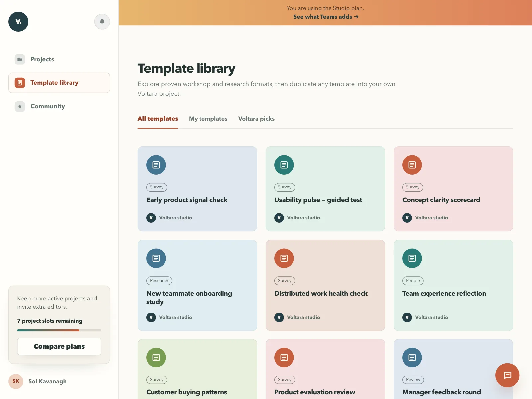The width and height of the screenshot is (532, 399).
Task: Open Concept clarity scorecard title
Action: (441, 200)
